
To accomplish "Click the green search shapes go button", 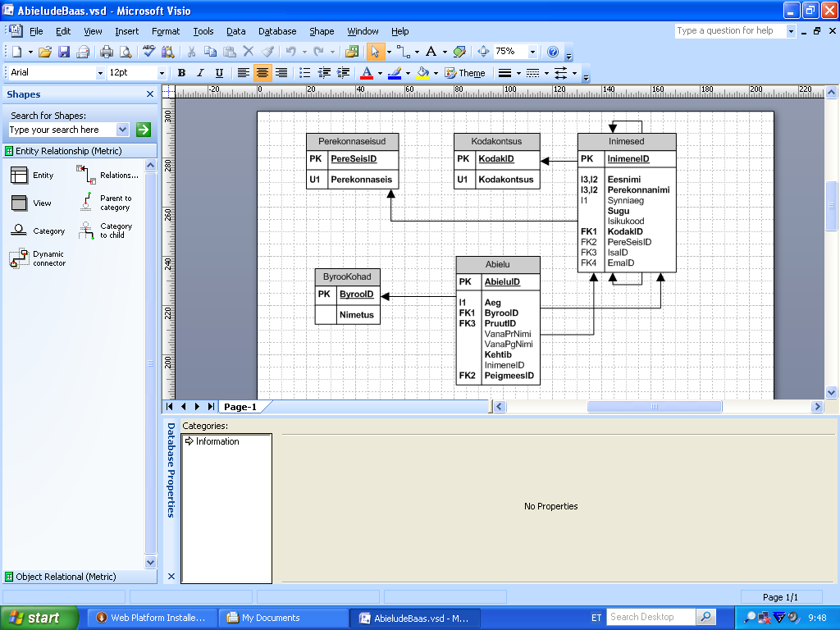I will 144,130.
